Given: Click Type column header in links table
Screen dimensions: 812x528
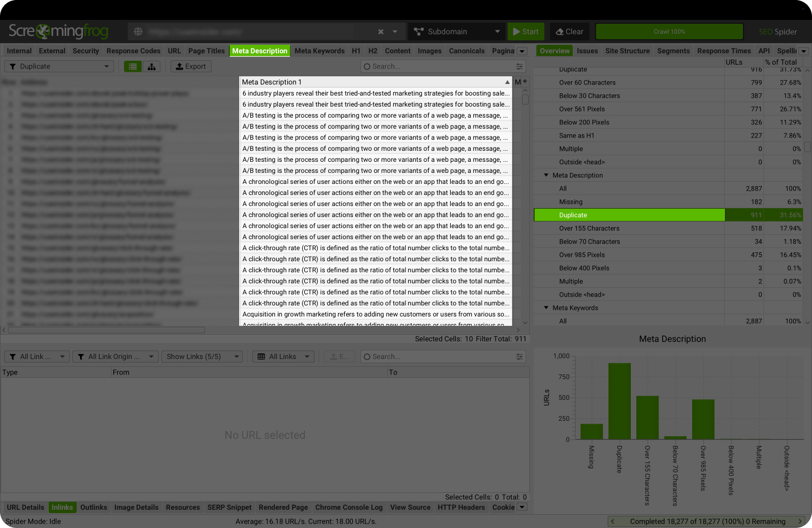Looking at the screenshot, I should (56, 372).
